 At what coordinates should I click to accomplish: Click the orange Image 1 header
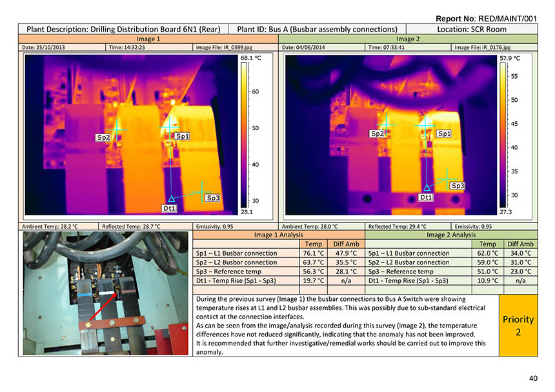(148, 39)
